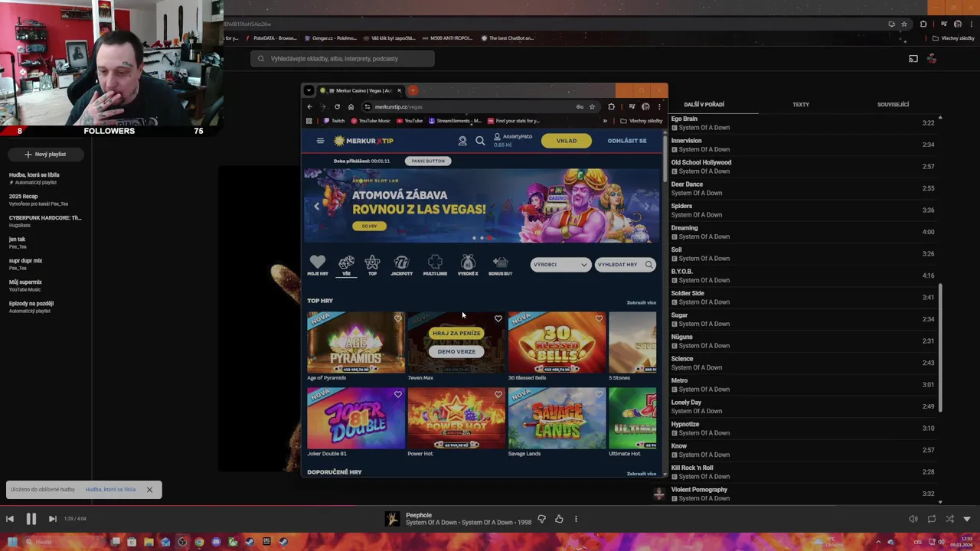Click the Panic Button
980x551 pixels.
click(428, 161)
